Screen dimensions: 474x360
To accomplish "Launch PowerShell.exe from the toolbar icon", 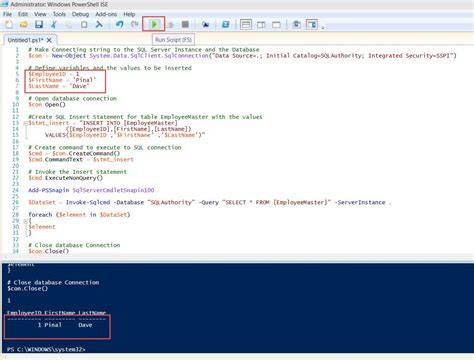I will tap(226, 24).
